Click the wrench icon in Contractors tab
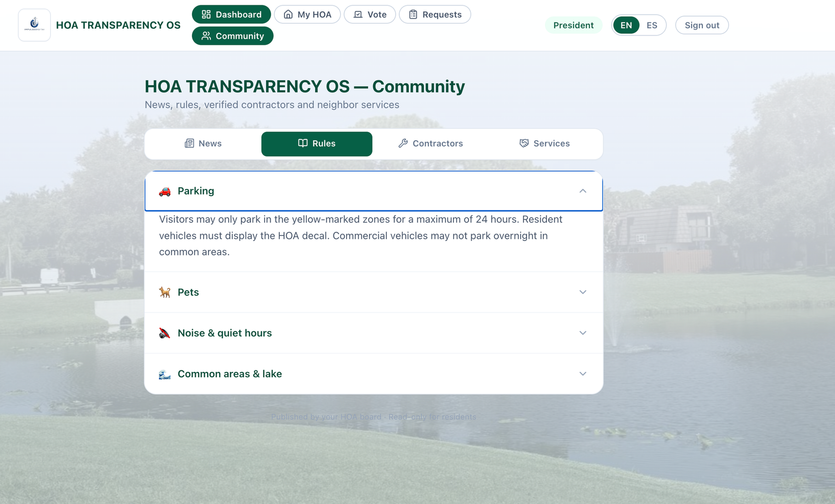The width and height of the screenshot is (835, 504). tap(403, 143)
